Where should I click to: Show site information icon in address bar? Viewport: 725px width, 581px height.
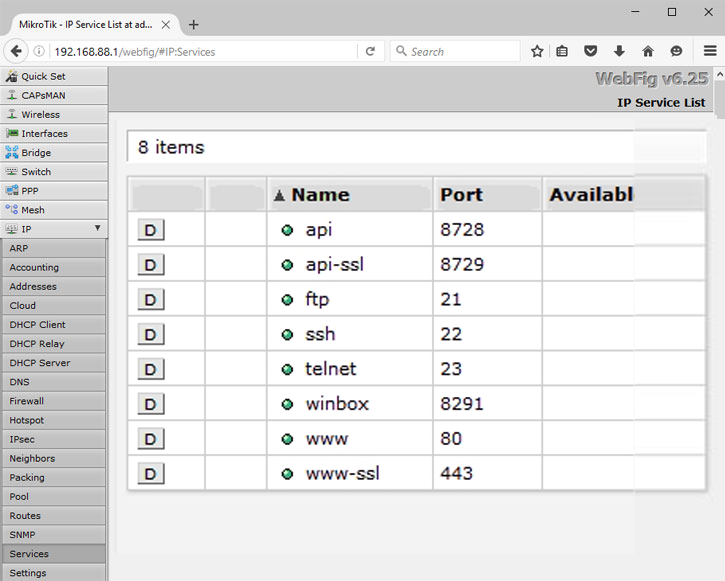pos(39,51)
